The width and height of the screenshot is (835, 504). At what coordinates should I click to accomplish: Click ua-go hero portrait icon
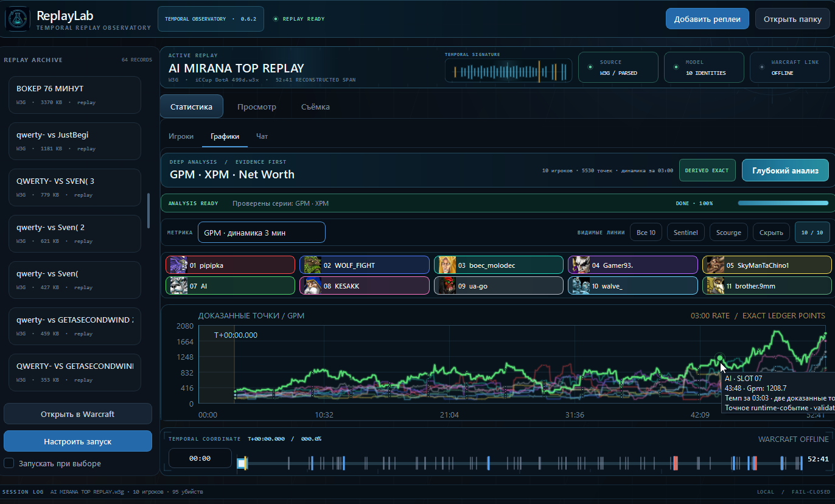point(447,285)
